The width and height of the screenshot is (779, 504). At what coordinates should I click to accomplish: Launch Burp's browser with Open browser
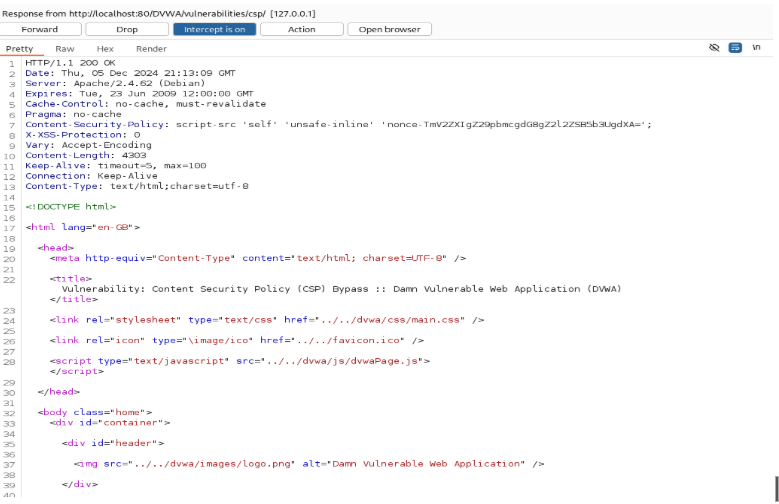click(389, 29)
